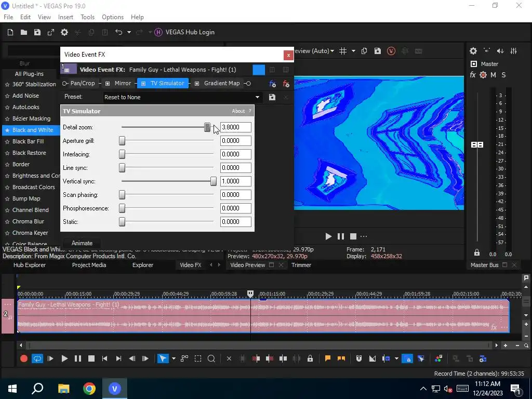Stop the video preview

point(353,236)
